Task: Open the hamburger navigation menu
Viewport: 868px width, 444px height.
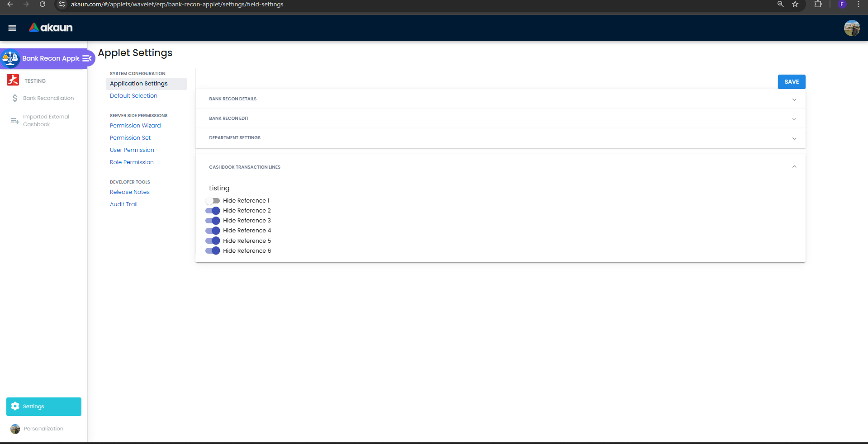Action: pyautogui.click(x=12, y=28)
